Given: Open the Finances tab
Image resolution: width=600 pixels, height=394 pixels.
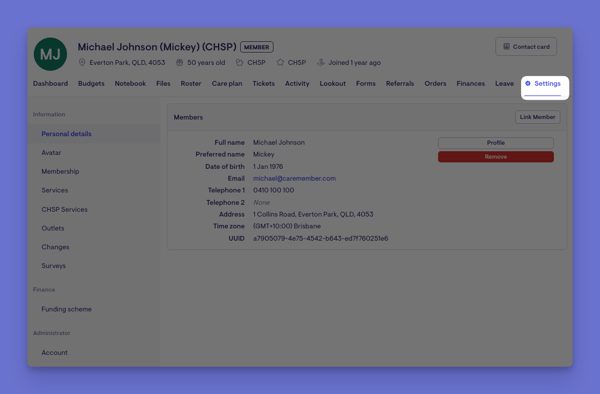Looking at the screenshot, I should (471, 83).
